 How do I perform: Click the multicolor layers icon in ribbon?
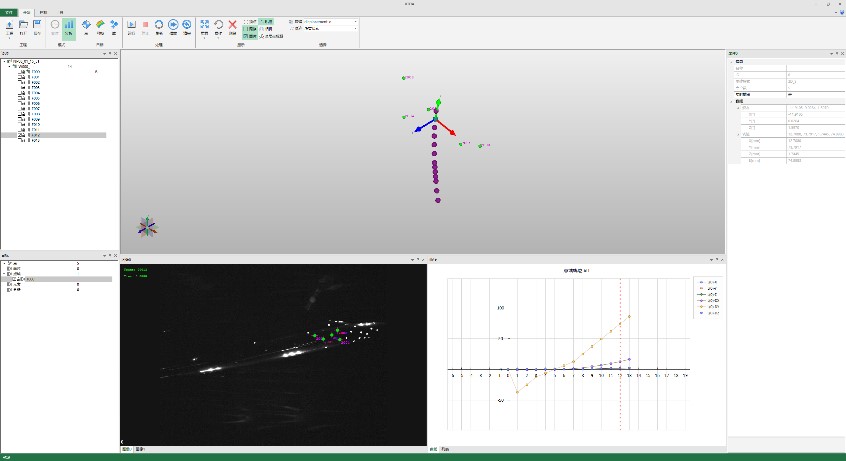(100, 25)
